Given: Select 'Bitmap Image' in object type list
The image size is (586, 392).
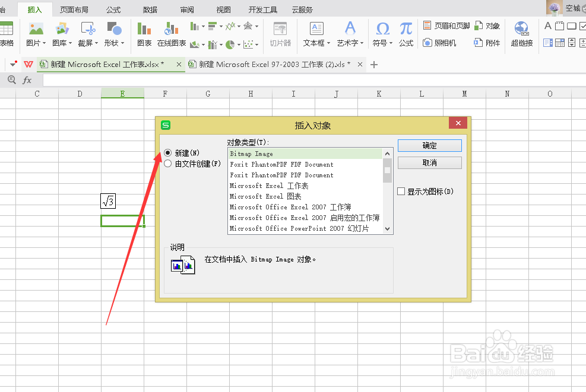Looking at the screenshot, I should tap(305, 154).
